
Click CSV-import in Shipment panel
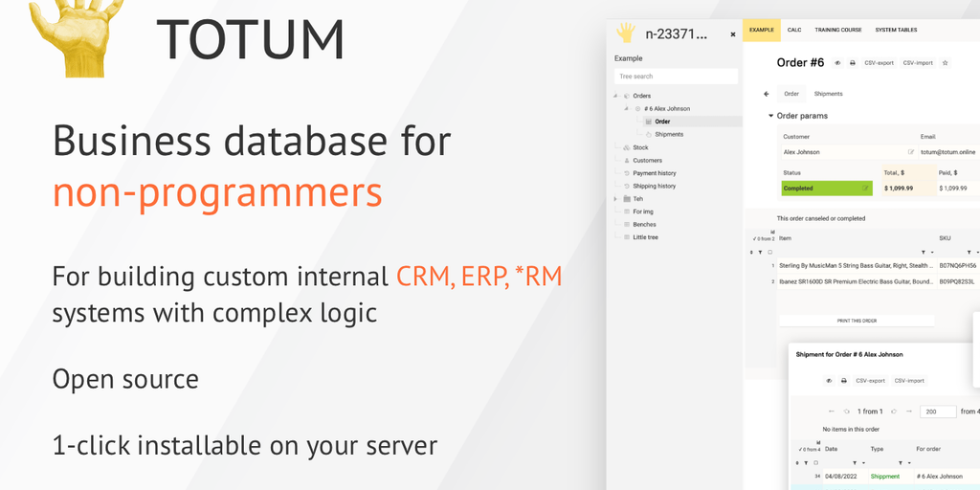[909, 381]
